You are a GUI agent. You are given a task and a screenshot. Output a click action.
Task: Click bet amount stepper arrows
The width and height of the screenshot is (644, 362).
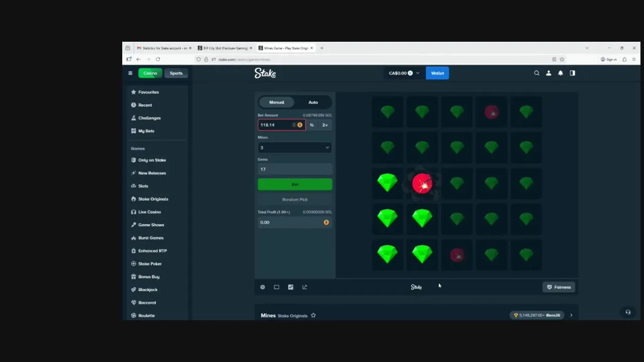[294, 125]
